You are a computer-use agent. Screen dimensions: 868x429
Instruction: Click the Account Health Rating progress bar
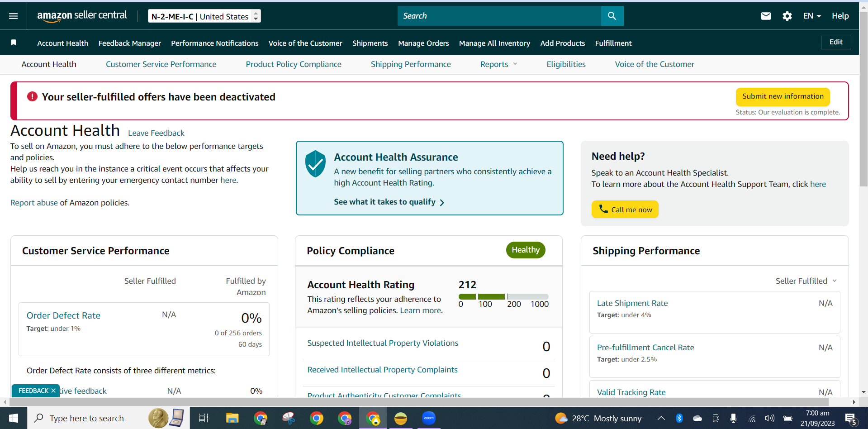click(x=503, y=296)
